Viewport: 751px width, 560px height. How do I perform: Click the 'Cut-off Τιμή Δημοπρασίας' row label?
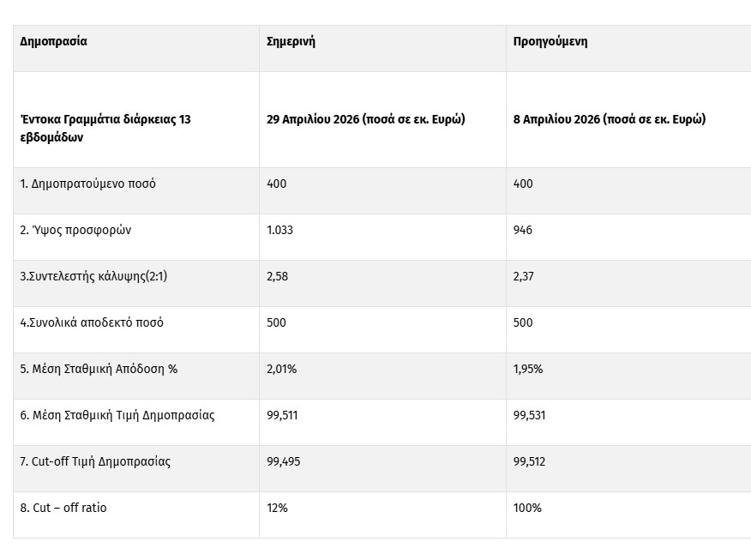tap(95, 461)
